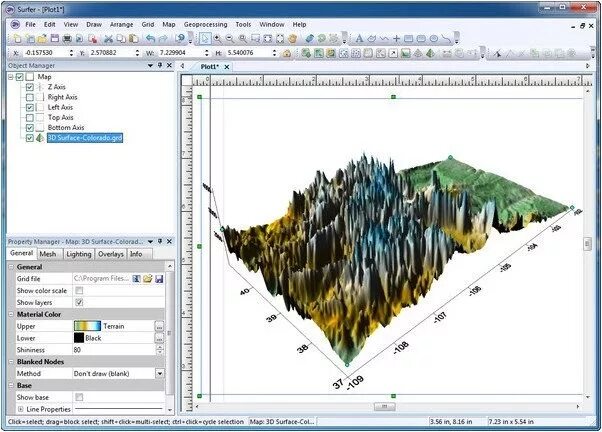Open the File menu
602x432 pixels.
(30, 24)
